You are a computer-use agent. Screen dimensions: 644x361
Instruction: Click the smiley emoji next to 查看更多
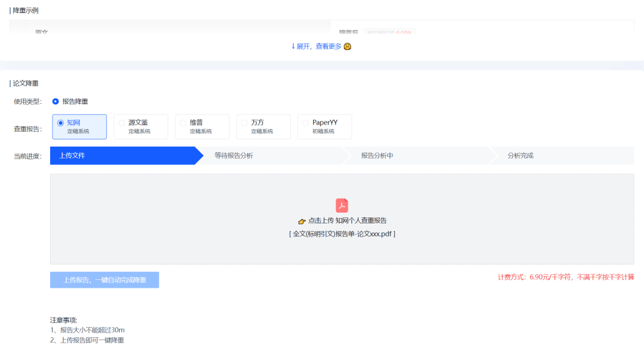point(348,46)
